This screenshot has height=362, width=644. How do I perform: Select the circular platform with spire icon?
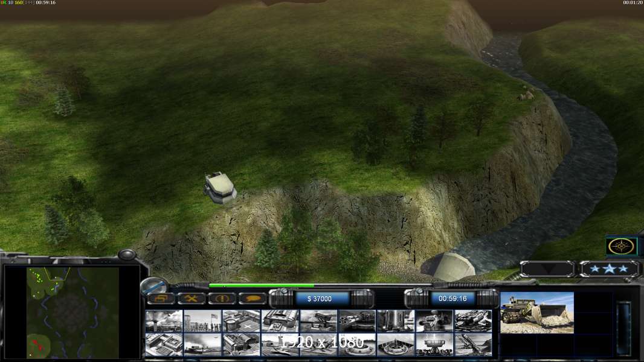pos(396,345)
